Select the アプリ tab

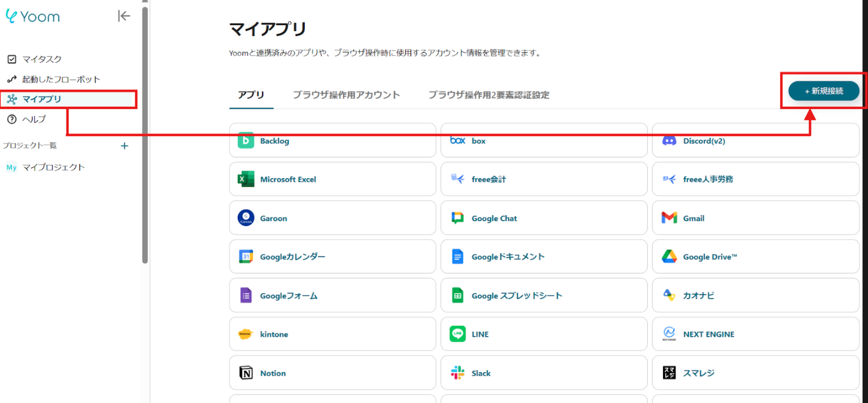coord(251,95)
